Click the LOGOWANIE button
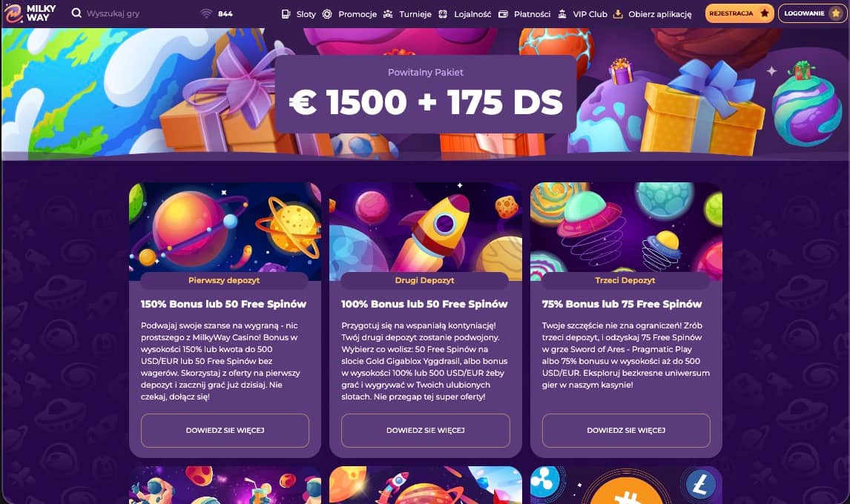This screenshot has height=504, width=850. [x=811, y=13]
